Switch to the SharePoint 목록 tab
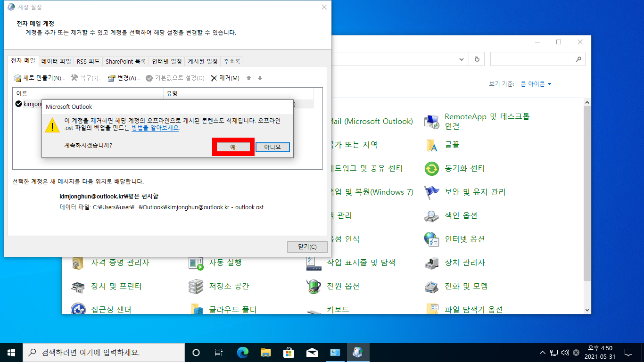644x362 pixels. pyautogui.click(x=125, y=61)
